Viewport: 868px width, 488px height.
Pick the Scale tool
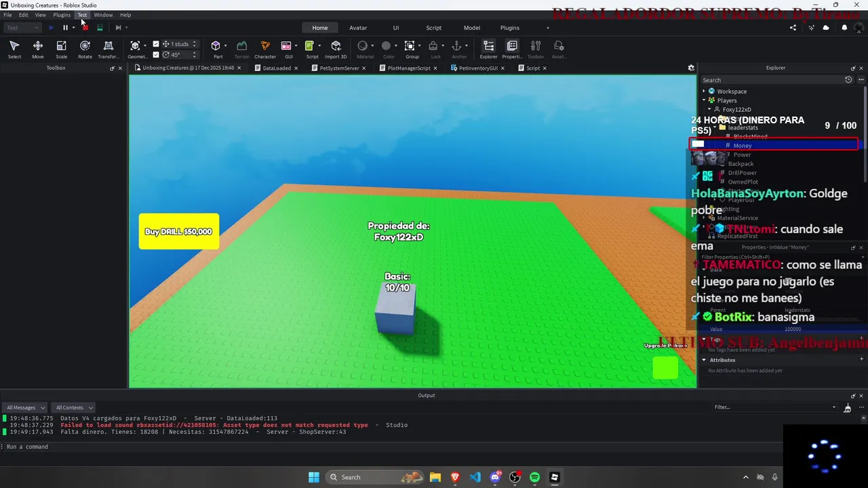click(x=61, y=49)
